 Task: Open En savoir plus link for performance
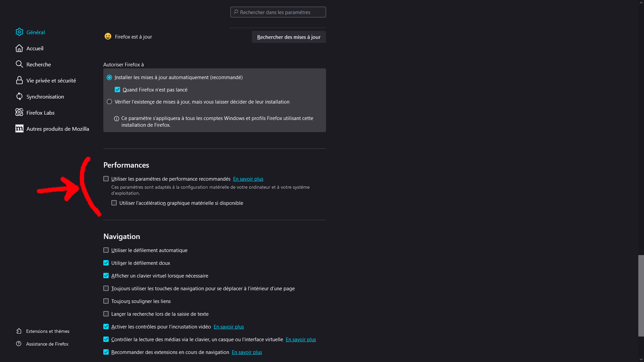(x=248, y=179)
